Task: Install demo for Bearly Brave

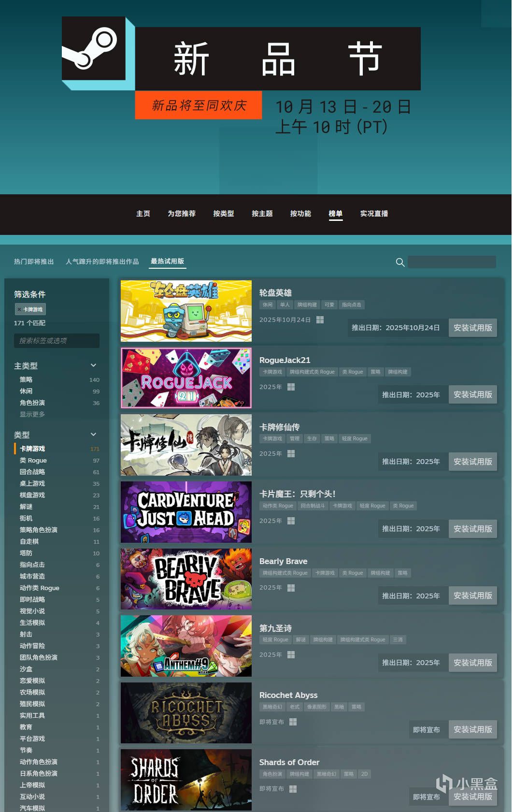Action: pyautogui.click(x=473, y=595)
